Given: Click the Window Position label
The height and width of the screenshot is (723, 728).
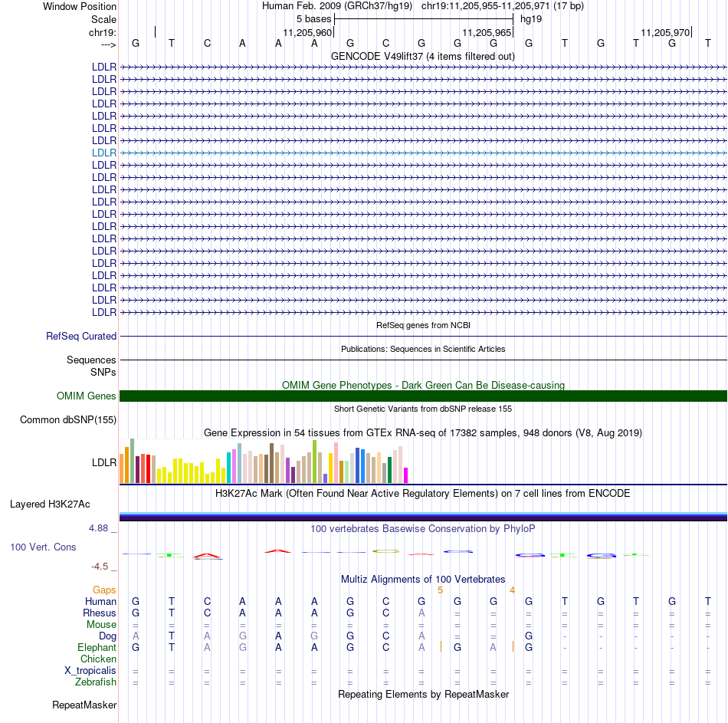Looking at the screenshot, I should 80,6.
